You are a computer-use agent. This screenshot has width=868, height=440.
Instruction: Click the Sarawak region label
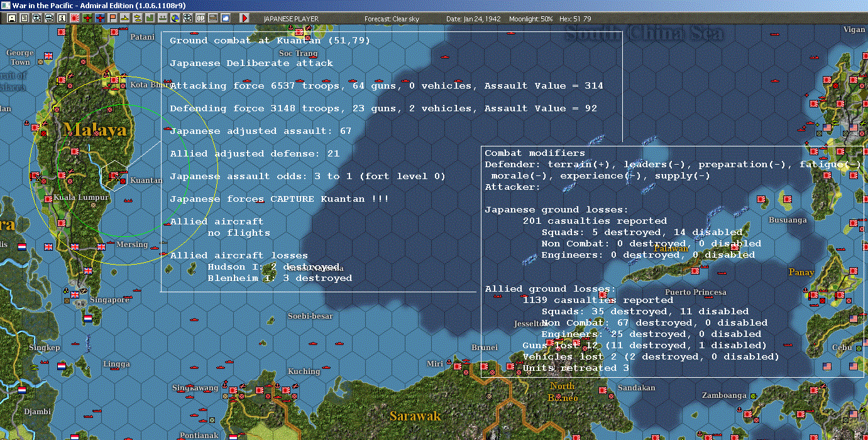click(x=415, y=416)
